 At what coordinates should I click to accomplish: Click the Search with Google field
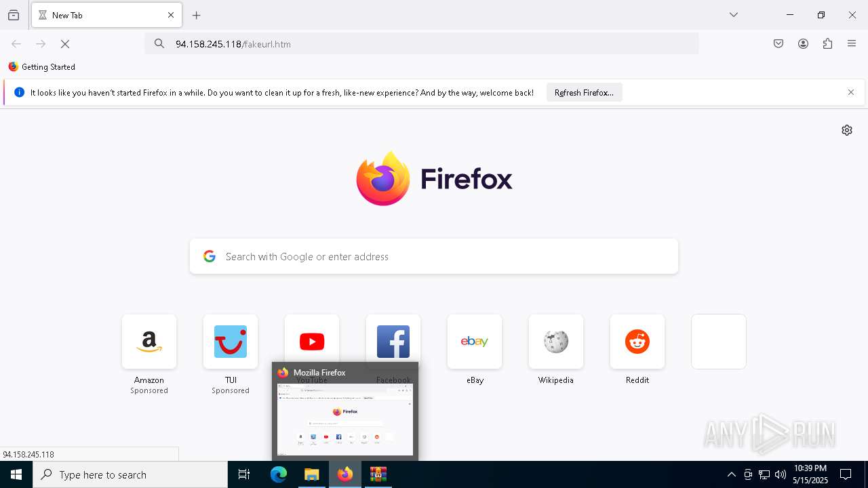[x=434, y=256]
